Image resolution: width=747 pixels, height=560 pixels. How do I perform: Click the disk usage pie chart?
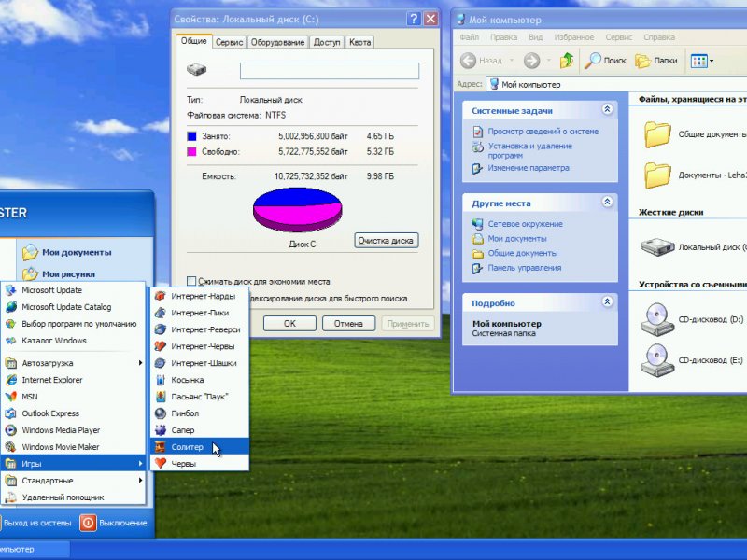point(297,209)
